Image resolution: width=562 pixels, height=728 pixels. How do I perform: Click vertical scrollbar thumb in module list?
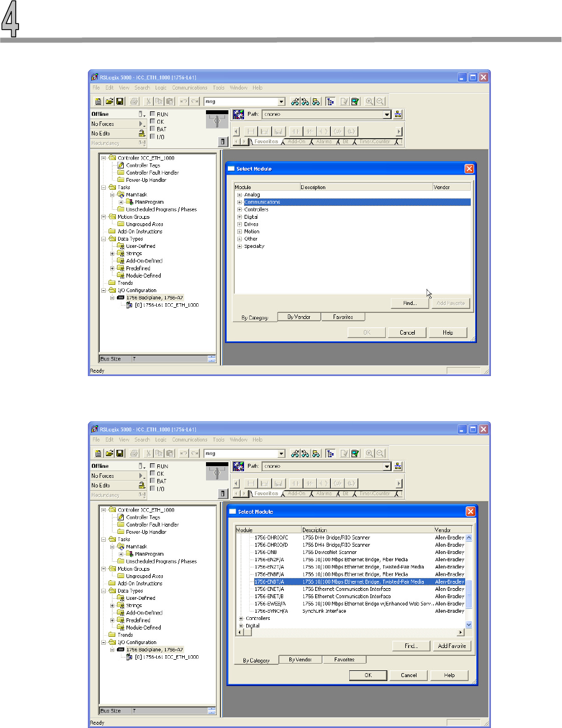click(469, 595)
